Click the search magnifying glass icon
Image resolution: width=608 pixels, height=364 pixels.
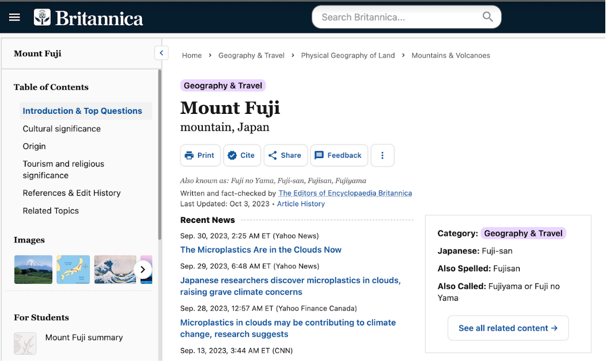click(x=487, y=17)
